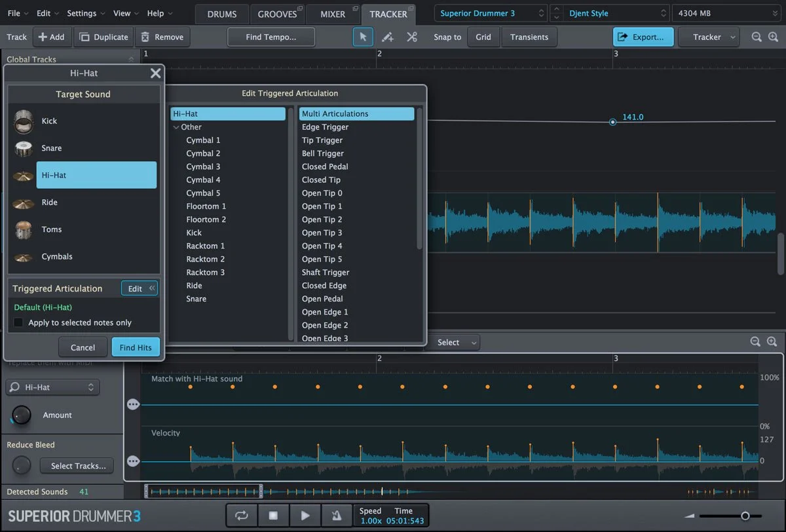Select the scissors cut tool
This screenshot has height=532, width=786.
click(x=411, y=37)
